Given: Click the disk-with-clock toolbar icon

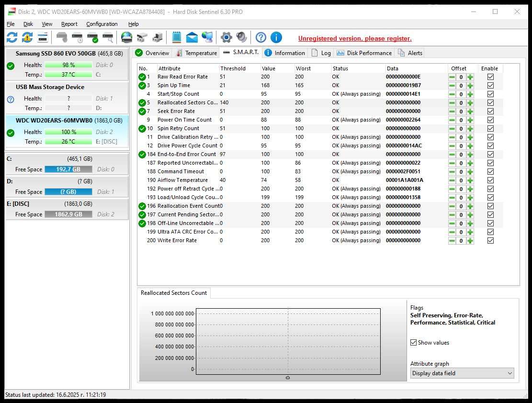Looking at the screenshot, I should click(x=78, y=37).
